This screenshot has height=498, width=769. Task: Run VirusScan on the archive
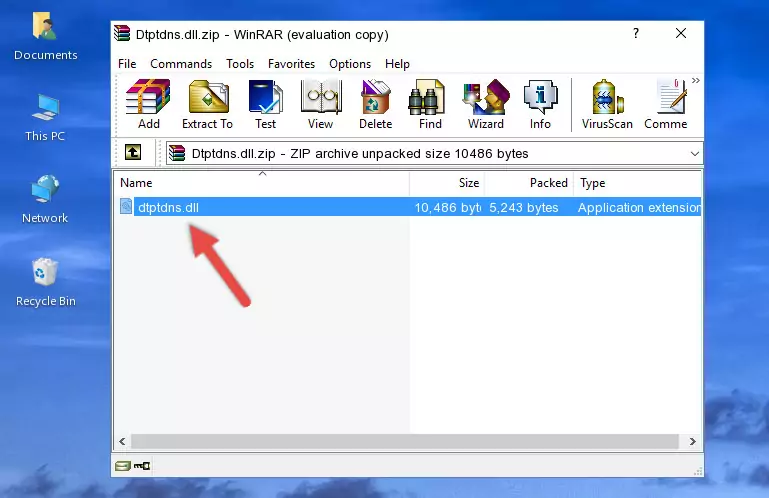(x=607, y=104)
